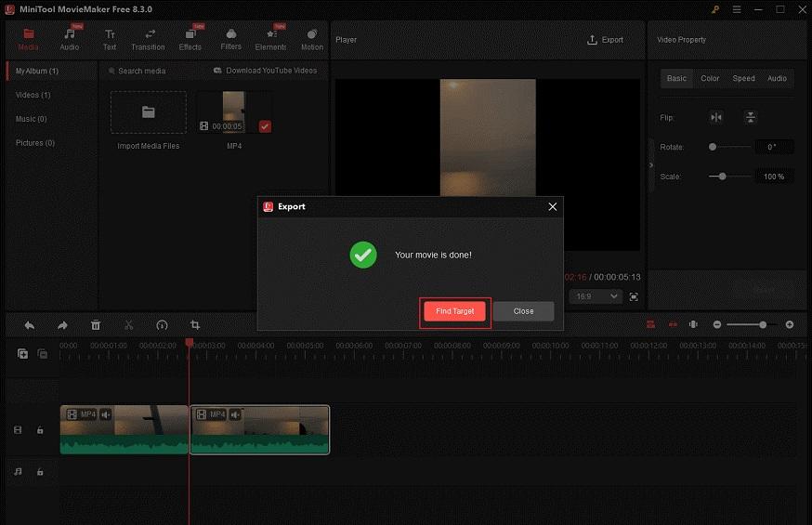This screenshot has height=525, width=812.
Task: Toggle lock on the video track
Action: pos(40,430)
